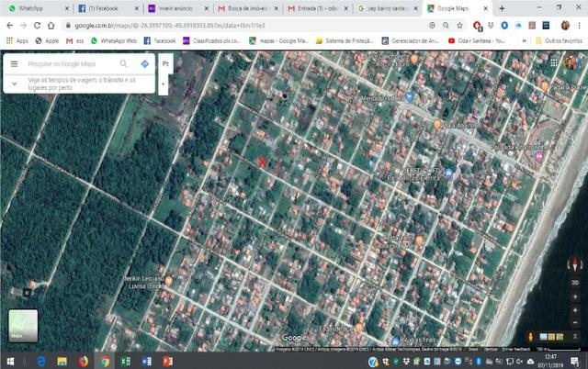Viewport: 588px width, 369px height.
Task: Click the zoom magnifier in address bar
Action: (x=446, y=26)
